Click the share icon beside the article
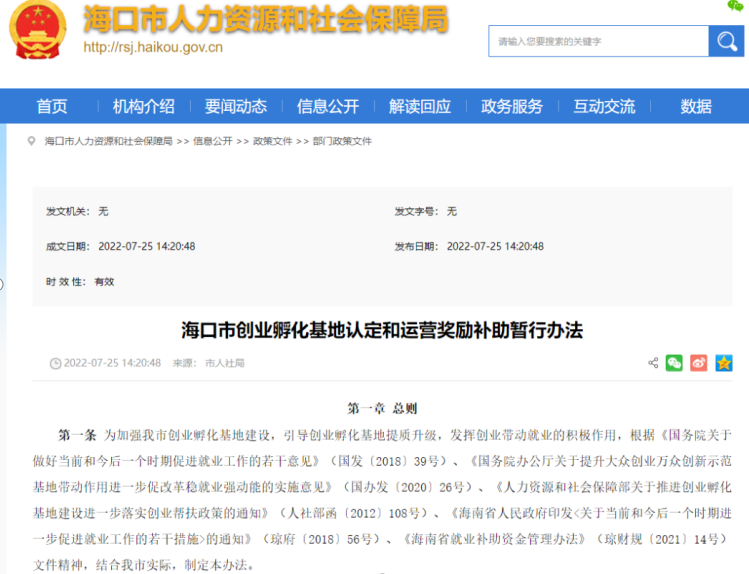This screenshot has height=574, width=749. click(653, 363)
